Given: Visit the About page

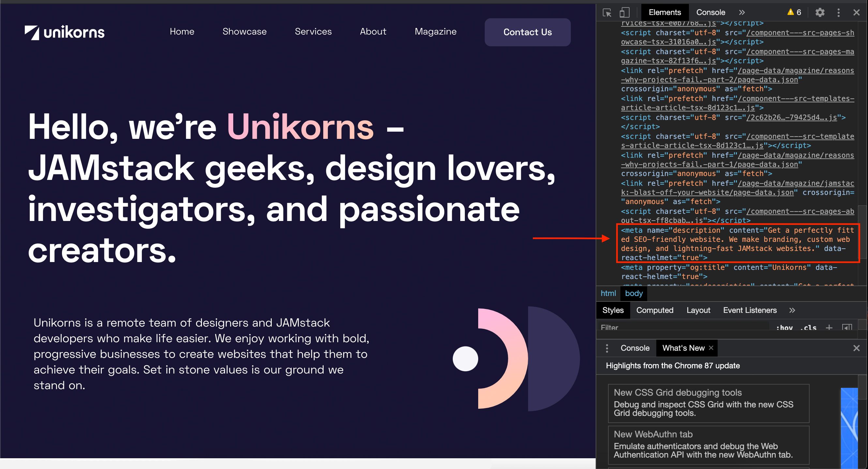Looking at the screenshot, I should pyautogui.click(x=373, y=32).
